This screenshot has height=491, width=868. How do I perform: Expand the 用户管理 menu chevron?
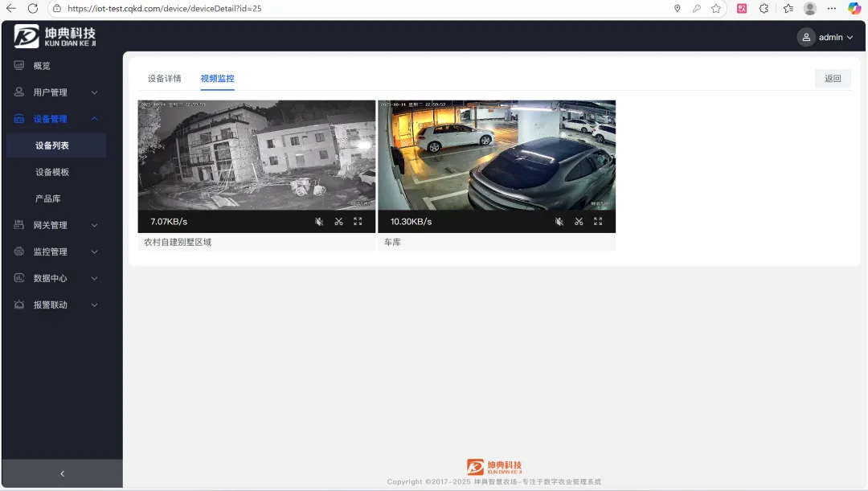94,92
